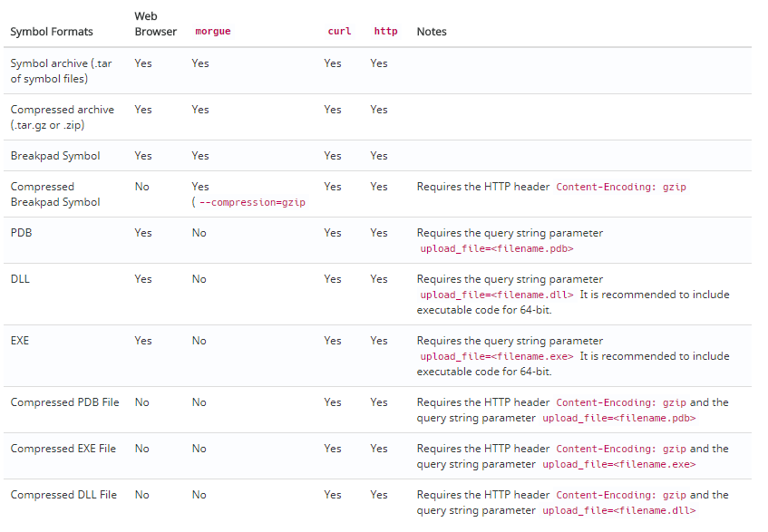Image resolution: width=768 pixels, height=532 pixels.
Task: Click the Symbol archive row label
Action: coord(62,71)
